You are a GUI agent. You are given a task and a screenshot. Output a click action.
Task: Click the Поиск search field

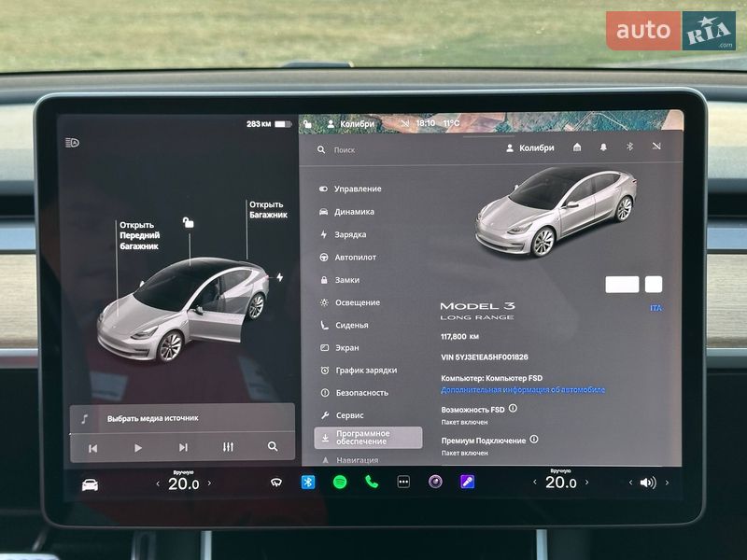click(x=344, y=149)
